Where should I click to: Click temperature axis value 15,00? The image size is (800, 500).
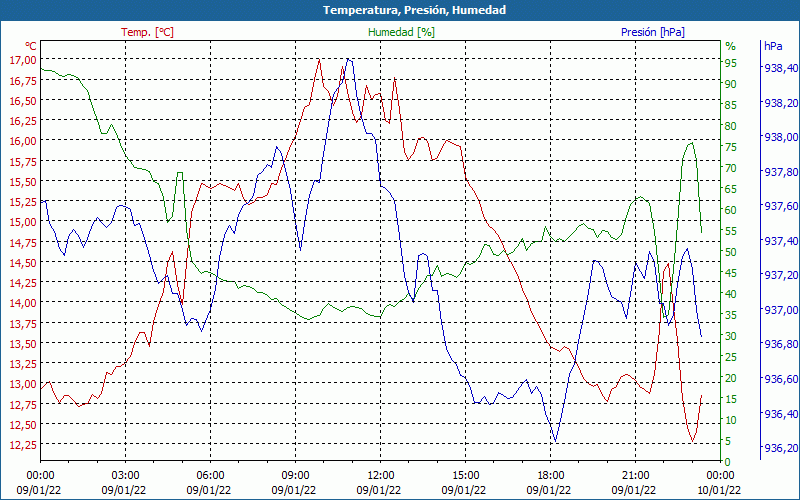point(23,222)
